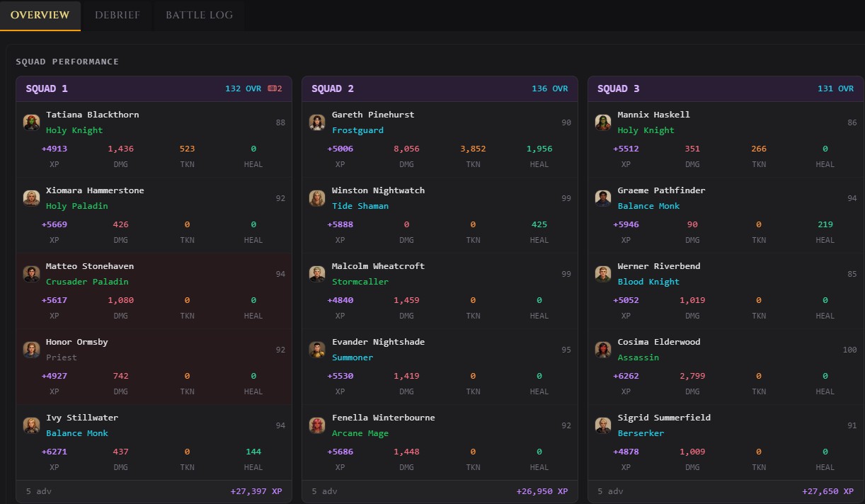Click Squad 3's 131 OVR rating
Screen dimensions: 865x504
coord(835,88)
